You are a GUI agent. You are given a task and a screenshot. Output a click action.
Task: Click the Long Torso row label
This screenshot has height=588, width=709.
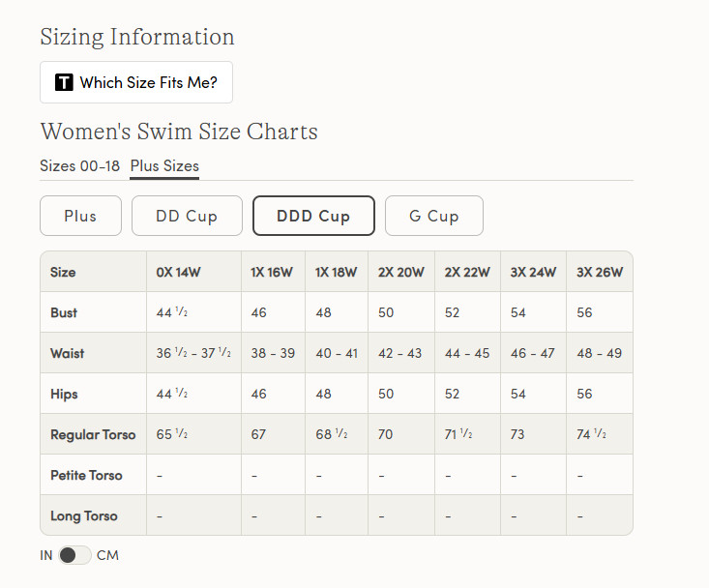(x=84, y=515)
